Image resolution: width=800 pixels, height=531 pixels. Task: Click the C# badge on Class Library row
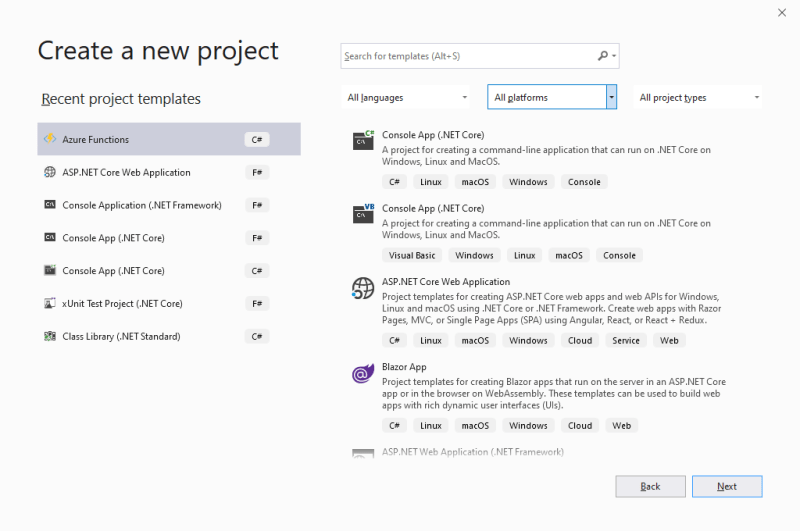click(257, 336)
